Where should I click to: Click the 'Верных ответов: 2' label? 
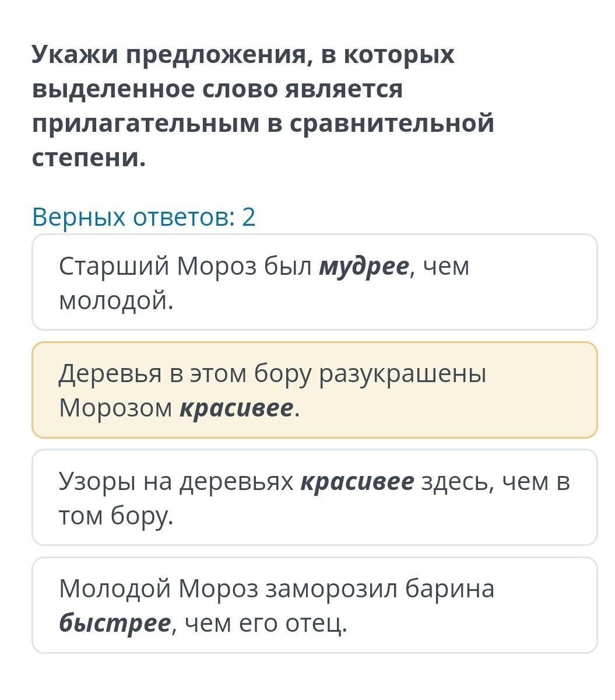tap(144, 217)
